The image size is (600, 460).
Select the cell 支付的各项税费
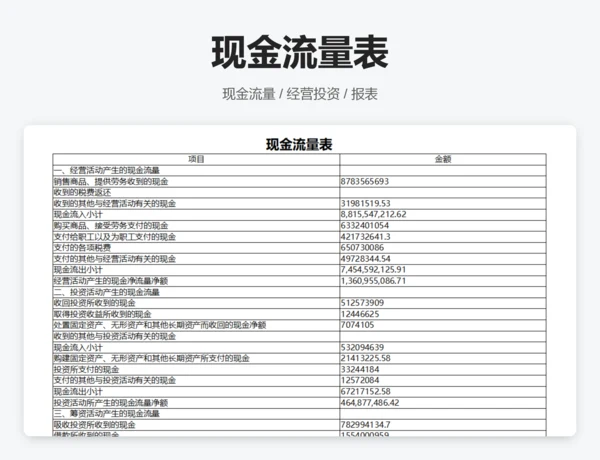click(196, 248)
